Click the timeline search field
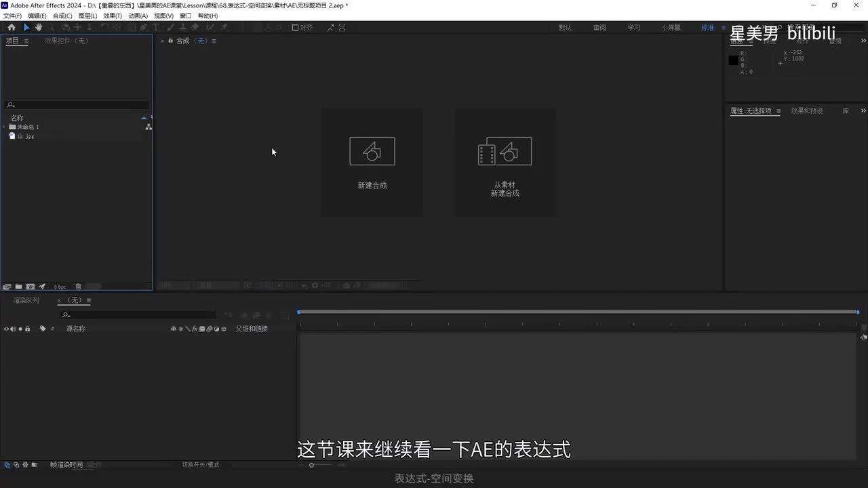 coord(138,315)
